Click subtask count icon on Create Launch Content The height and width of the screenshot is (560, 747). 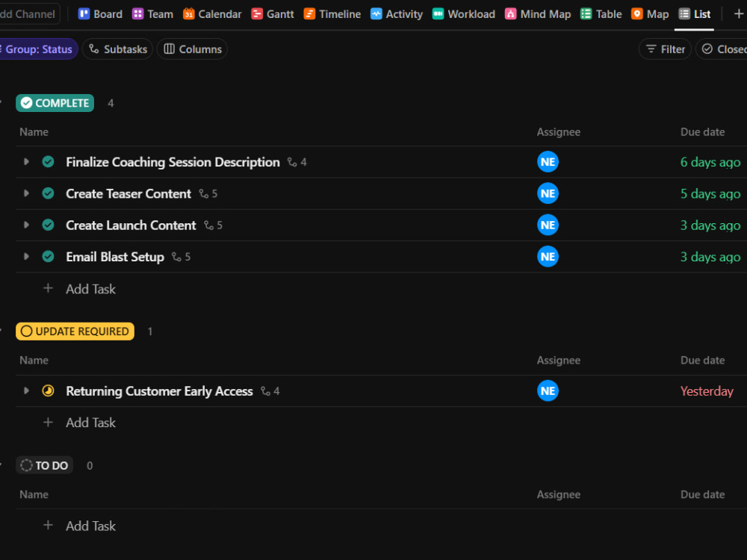click(213, 225)
